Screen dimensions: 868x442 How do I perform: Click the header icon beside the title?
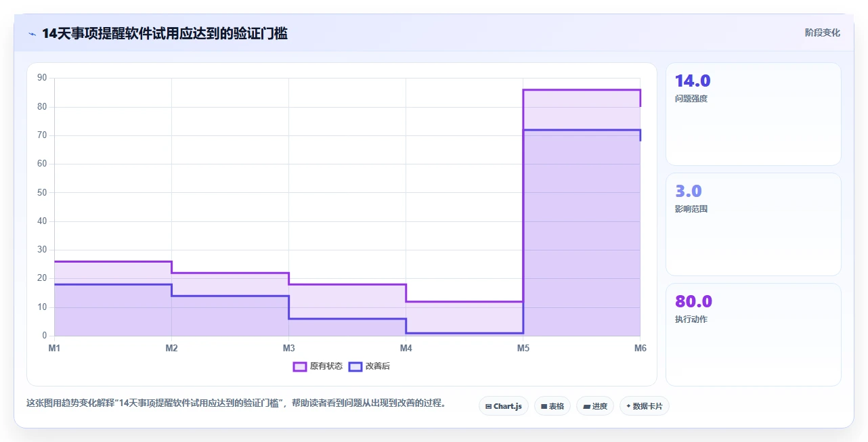click(x=32, y=34)
